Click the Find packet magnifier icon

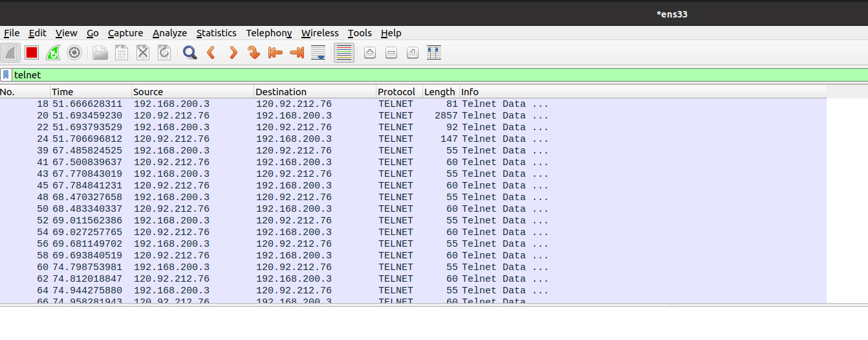click(190, 53)
